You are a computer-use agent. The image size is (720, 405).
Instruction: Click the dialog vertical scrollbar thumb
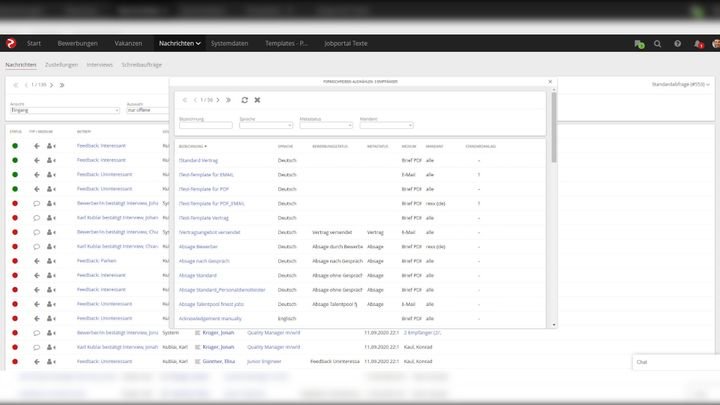click(x=554, y=128)
